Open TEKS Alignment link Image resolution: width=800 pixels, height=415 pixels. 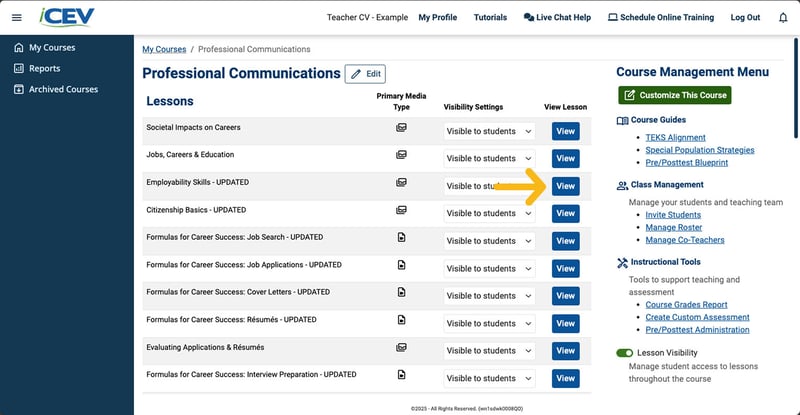[676, 137]
